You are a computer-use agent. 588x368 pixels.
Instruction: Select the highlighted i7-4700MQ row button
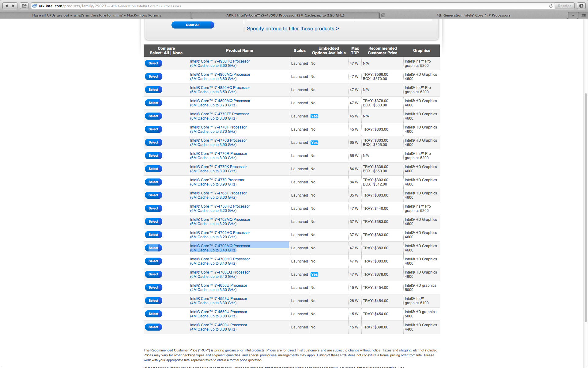(153, 248)
